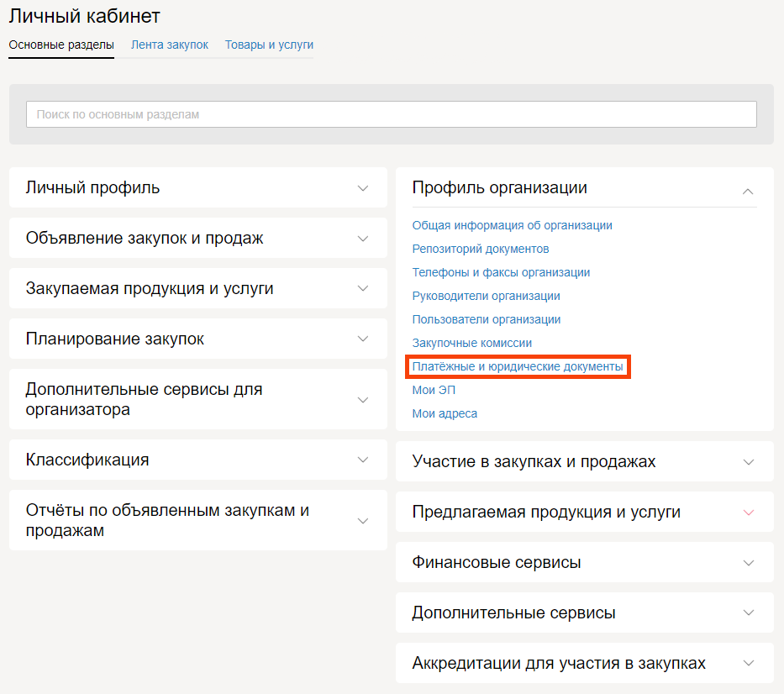This screenshot has width=784, height=694.
Task: Open the Мои ЭП link
Action: click(434, 390)
